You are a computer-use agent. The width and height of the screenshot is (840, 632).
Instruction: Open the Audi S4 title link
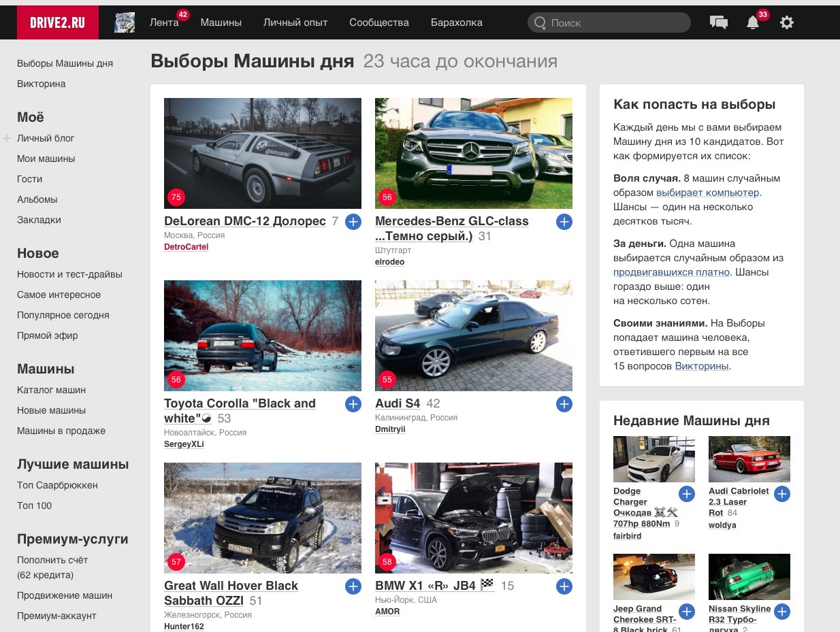tap(398, 403)
